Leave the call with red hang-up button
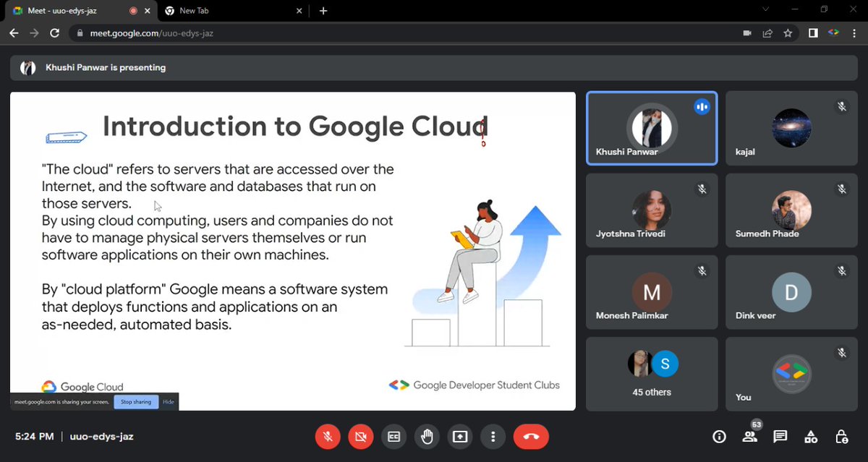868x462 pixels. click(x=531, y=437)
